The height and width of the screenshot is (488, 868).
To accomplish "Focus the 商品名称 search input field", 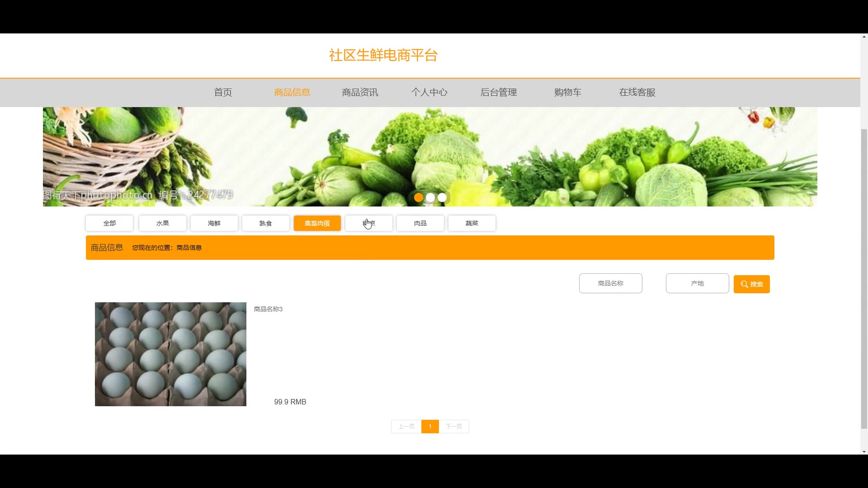I will [611, 283].
